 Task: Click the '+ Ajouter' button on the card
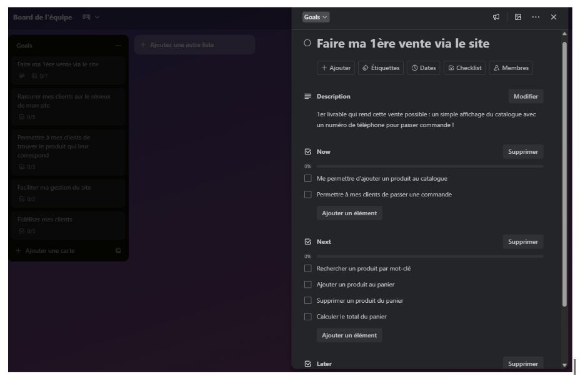coord(336,68)
